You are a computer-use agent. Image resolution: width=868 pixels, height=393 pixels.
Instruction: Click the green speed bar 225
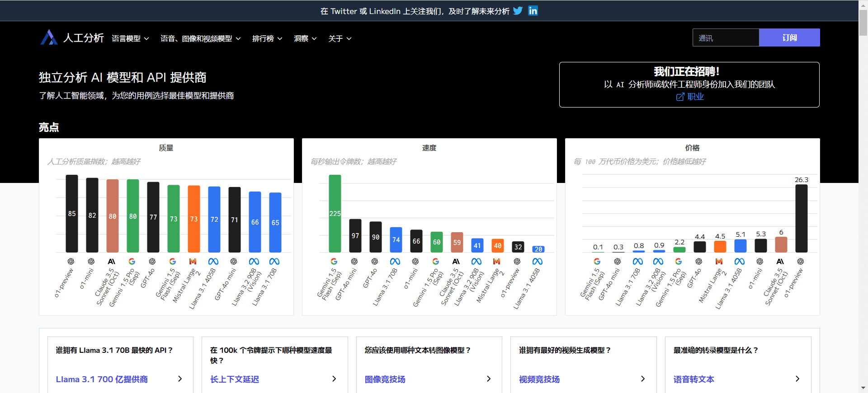tap(335, 213)
